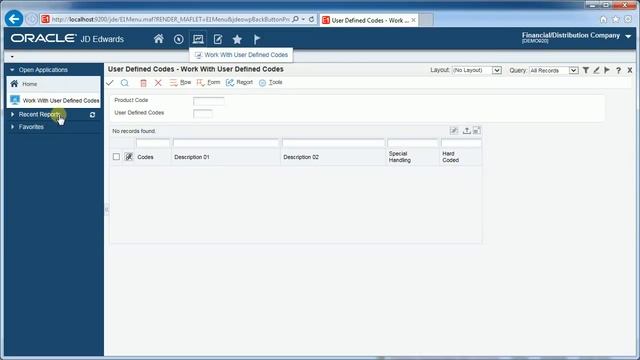Click the Select checkmark toolbar icon
This screenshot has height=360, width=640.
coord(110,83)
